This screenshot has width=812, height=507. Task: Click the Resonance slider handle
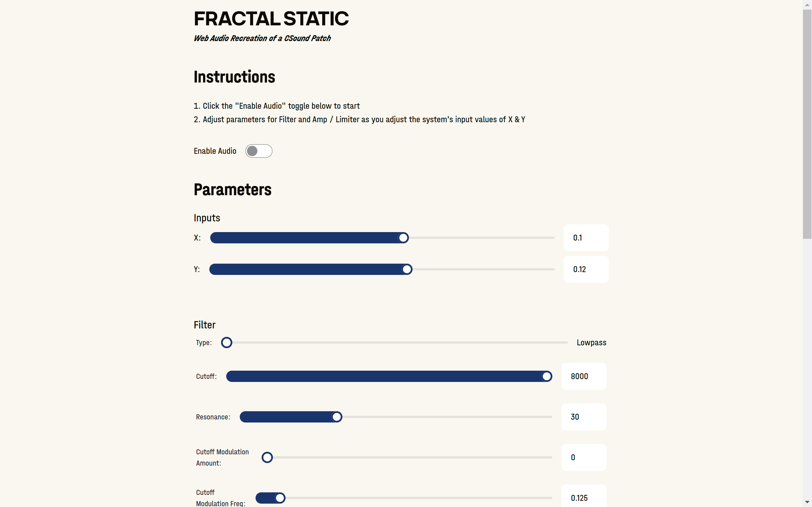pos(337,417)
